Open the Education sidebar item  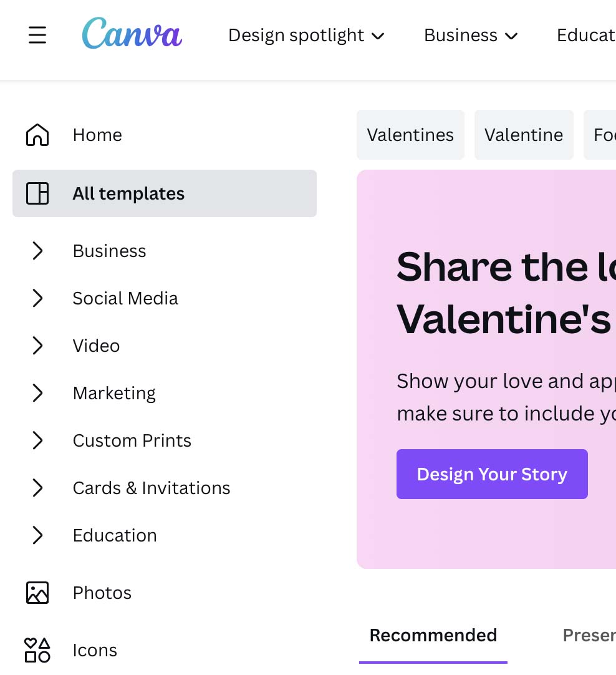pyautogui.click(x=115, y=535)
